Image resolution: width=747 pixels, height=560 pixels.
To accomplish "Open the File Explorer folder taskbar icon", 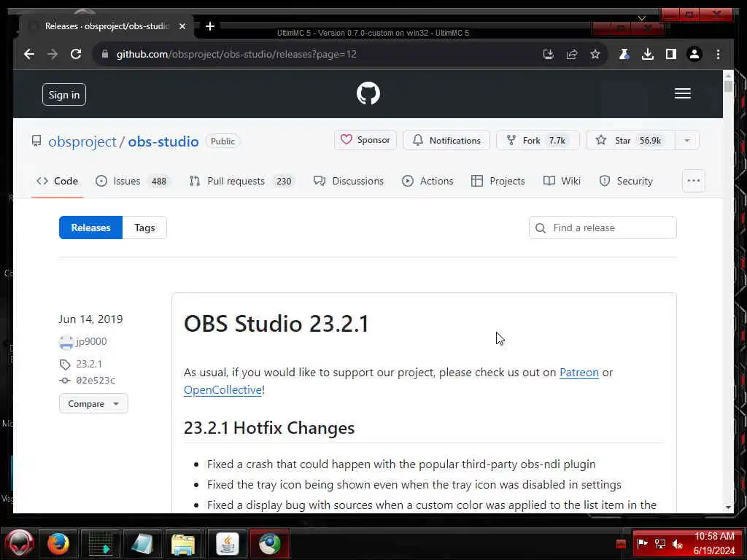I will 183,544.
